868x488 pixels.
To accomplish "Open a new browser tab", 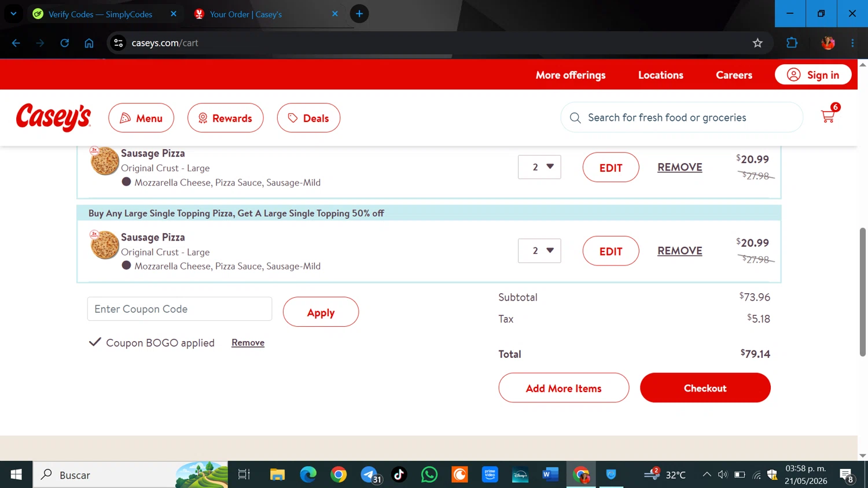I will [359, 14].
